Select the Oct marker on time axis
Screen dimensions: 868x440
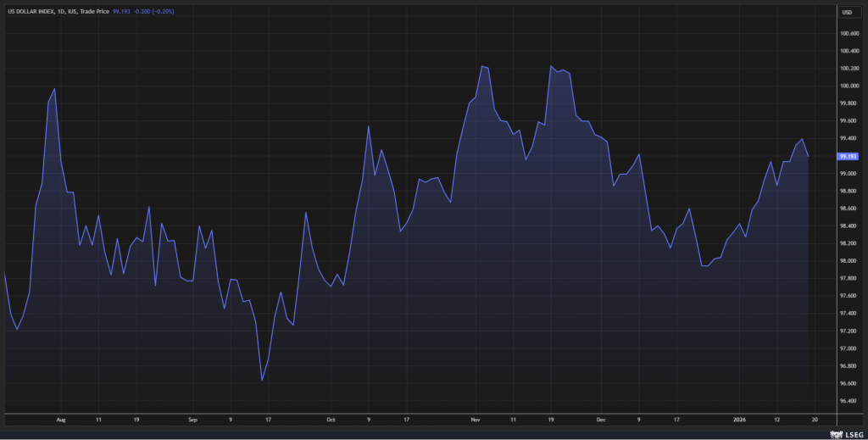(x=331, y=419)
